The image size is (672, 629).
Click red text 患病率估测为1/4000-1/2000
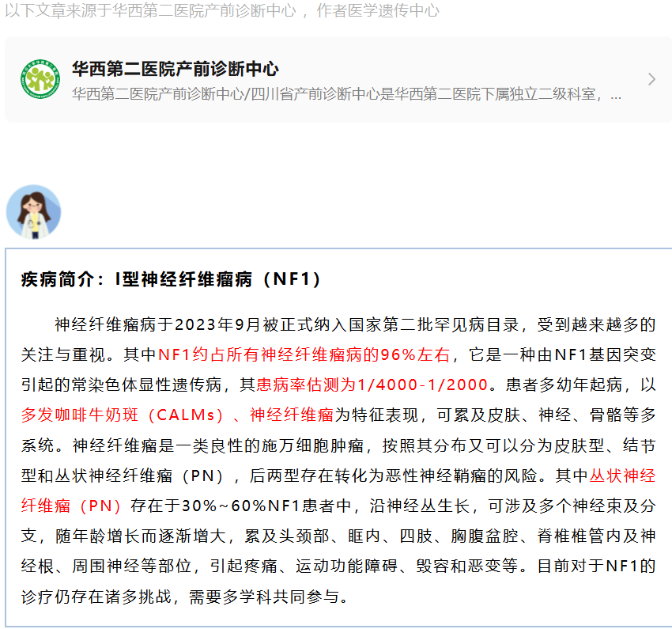coord(372,385)
